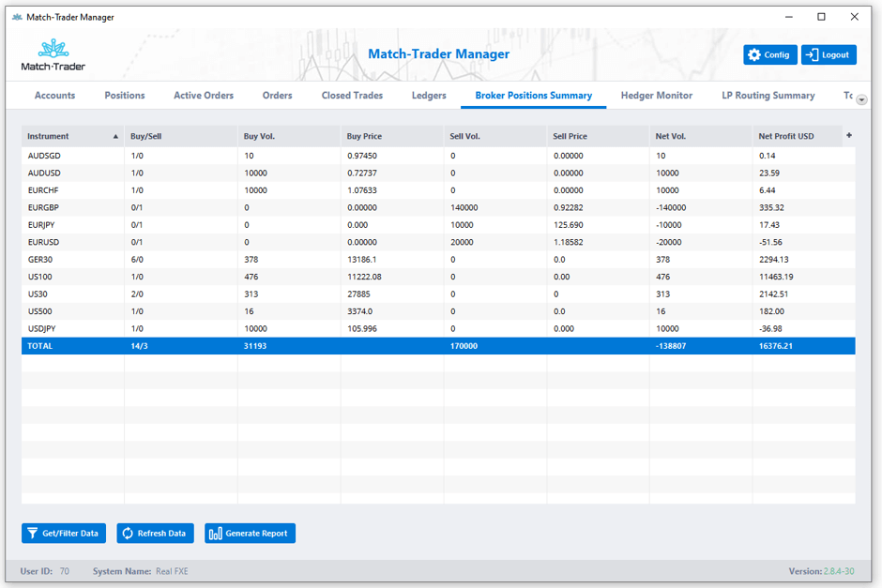Open the hidden tabs overflow chevron
The width and height of the screenshot is (882, 588).
pyautogui.click(x=861, y=99)
